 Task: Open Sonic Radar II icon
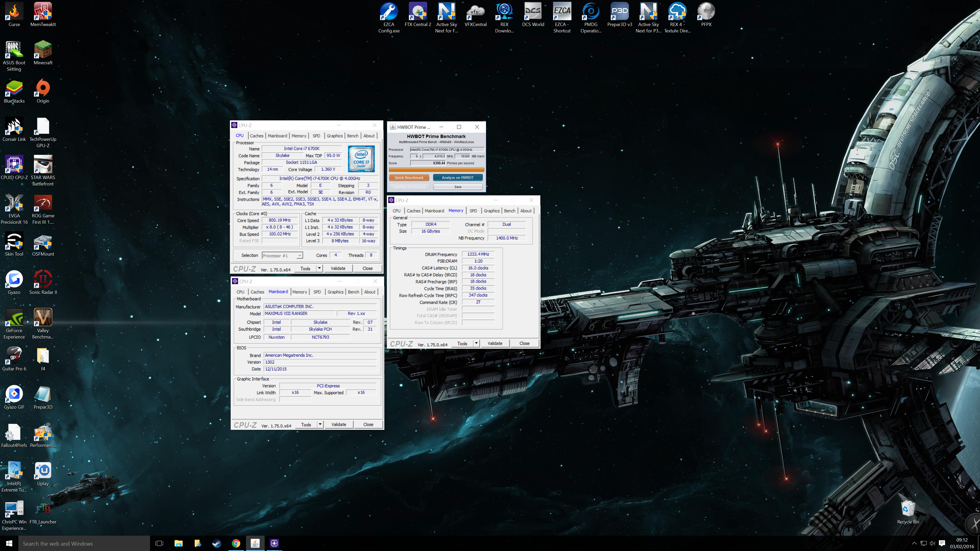pyautogui.click(x=43, y=283)
